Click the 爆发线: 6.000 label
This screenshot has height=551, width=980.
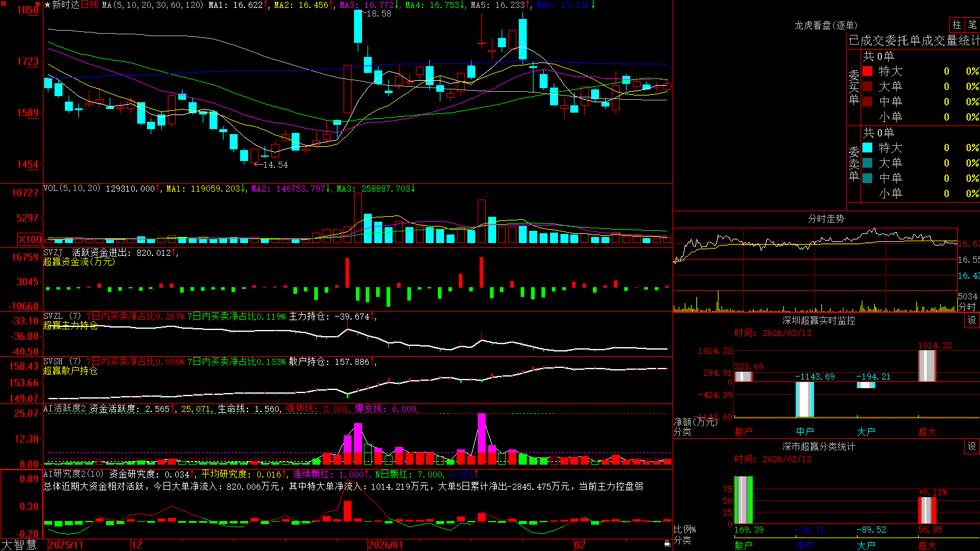pos(386,409)
